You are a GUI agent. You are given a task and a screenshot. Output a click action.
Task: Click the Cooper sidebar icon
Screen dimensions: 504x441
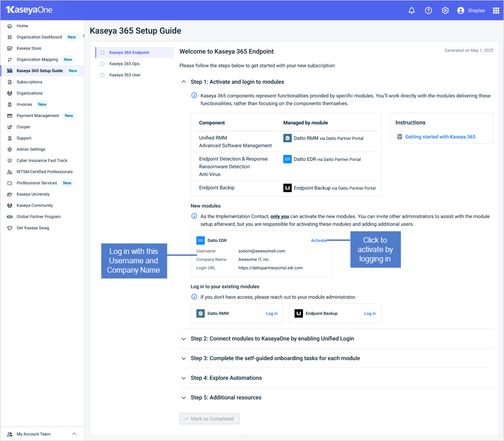click(x=10, y=127)
